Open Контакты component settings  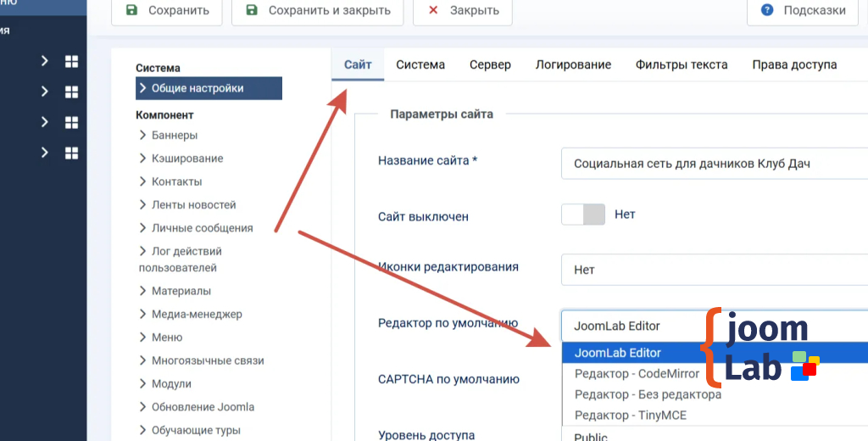176,181
